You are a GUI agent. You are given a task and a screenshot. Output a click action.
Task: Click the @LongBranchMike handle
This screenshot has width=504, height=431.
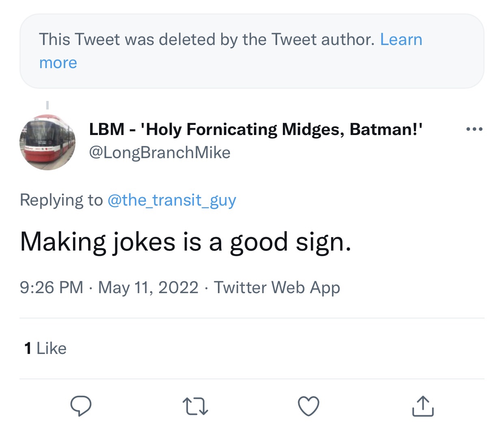[159, 152]
